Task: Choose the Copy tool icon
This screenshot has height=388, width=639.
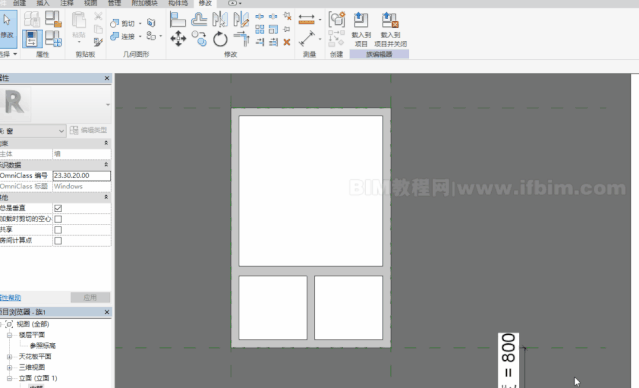Action: (199, 39)
